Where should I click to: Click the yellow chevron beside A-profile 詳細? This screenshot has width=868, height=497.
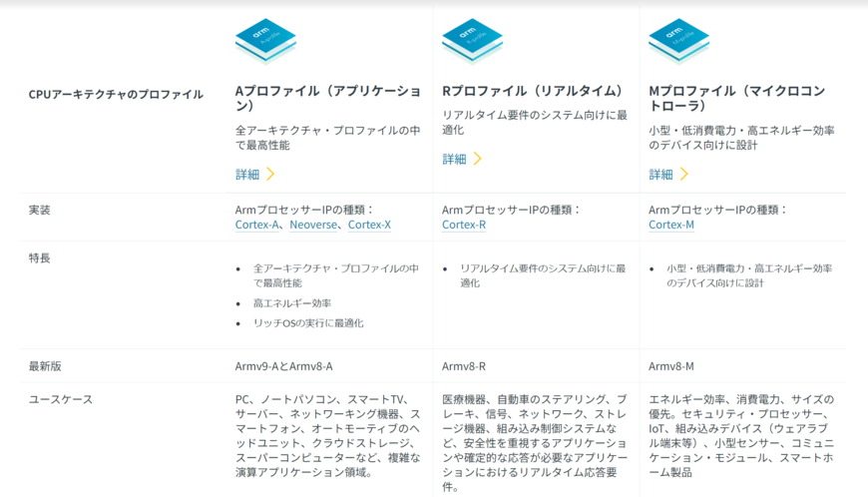[270, 175]
